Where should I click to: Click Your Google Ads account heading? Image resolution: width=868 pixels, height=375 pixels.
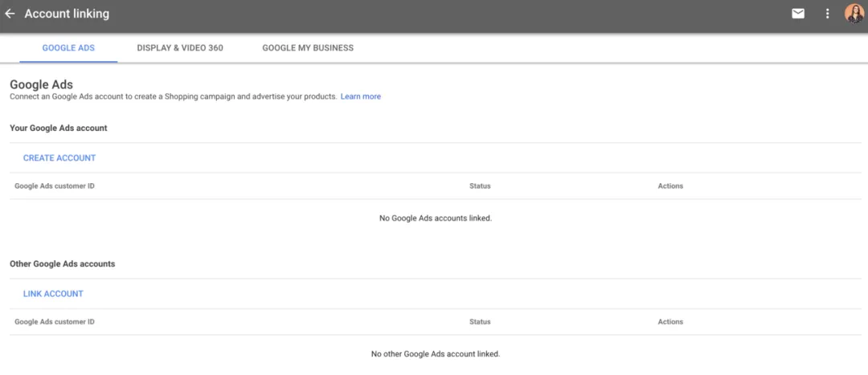click(x=59, y=128)
